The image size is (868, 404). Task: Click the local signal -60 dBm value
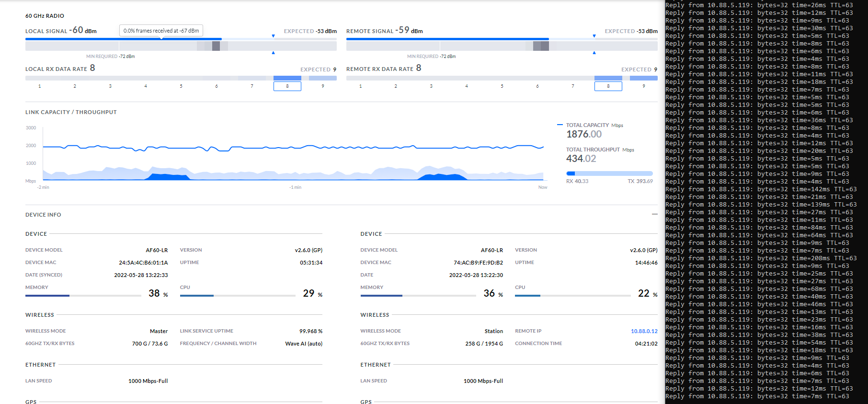pos(83,30)
